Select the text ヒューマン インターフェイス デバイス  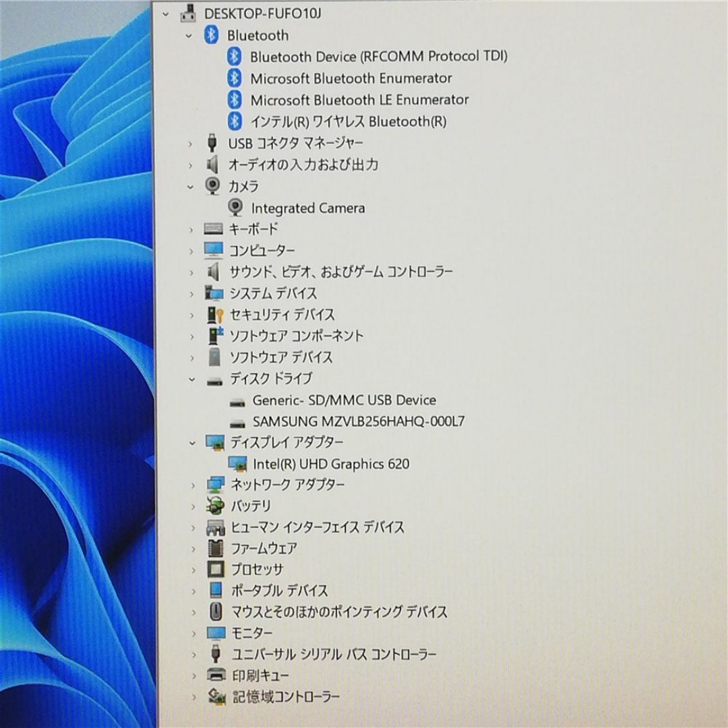coord(318,527)
